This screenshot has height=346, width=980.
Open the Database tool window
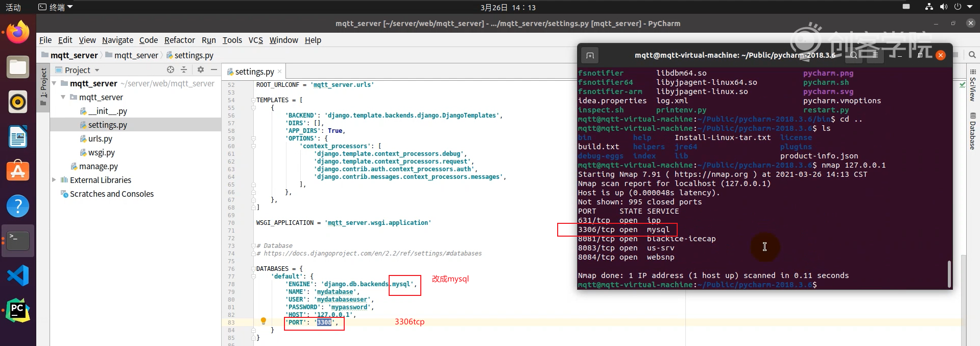pyautogui.click(x=972, y=131)
